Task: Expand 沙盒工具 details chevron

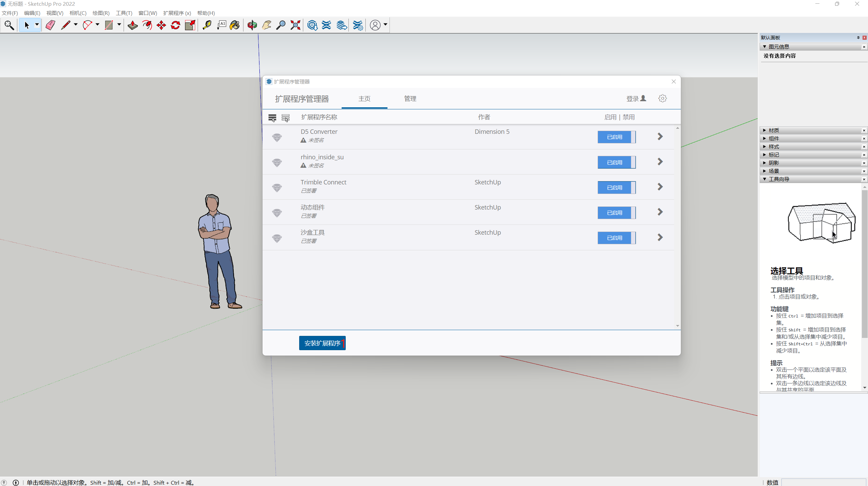Action: (x=660, y=237)
